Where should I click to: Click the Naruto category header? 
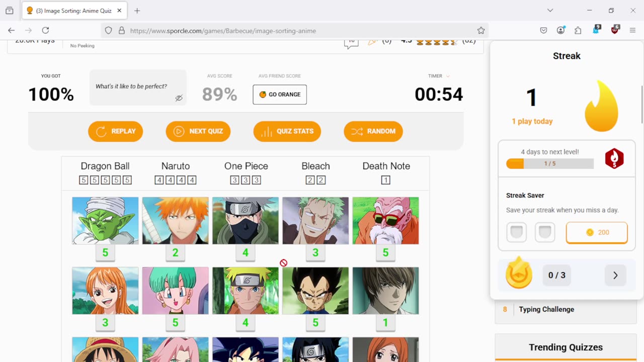(x=176, y=166)
